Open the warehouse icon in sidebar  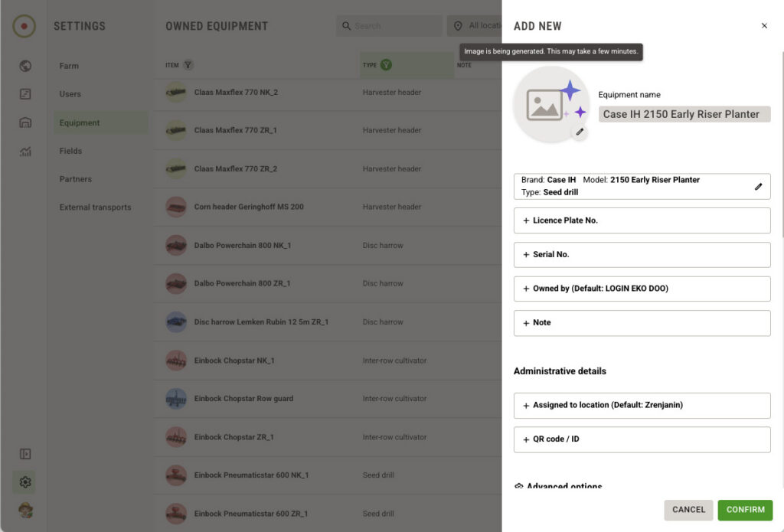[x=25, y=122]
